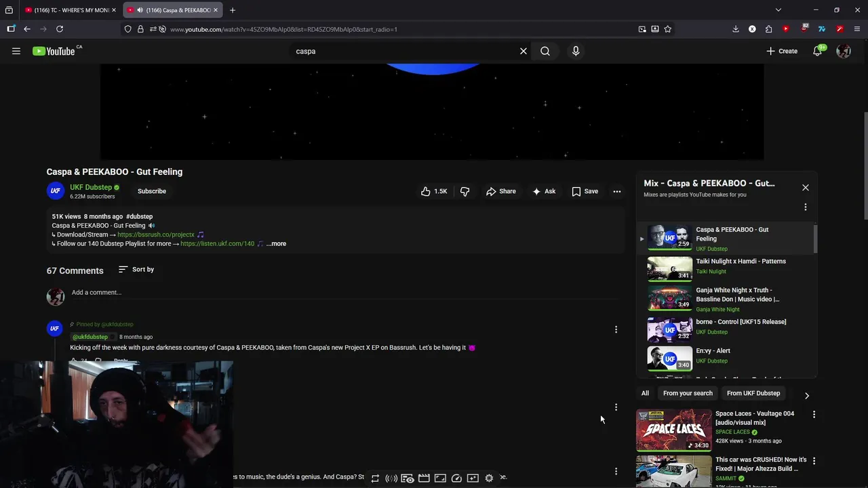Dislike the Gut Feeling video
Screen dimensions: 868x488
[465, 191]
